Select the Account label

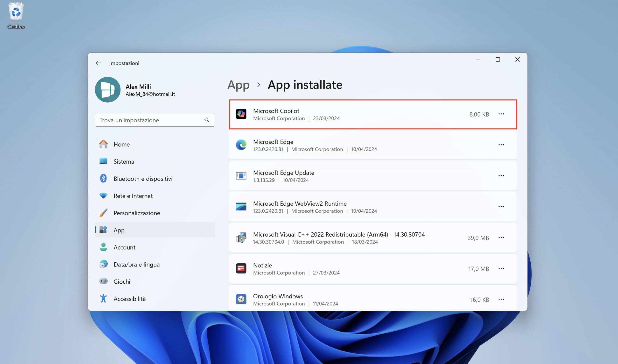(x=124, y=247)
